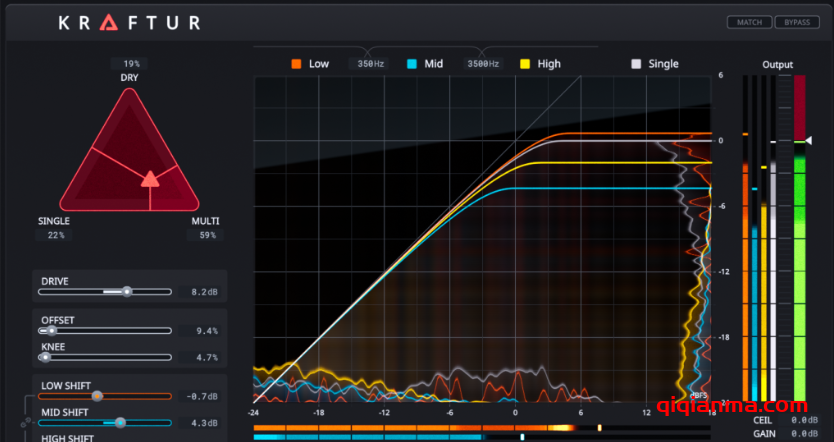Click the LOW SHIFT slider knob
834x442 pixels.
coord(97,396)
